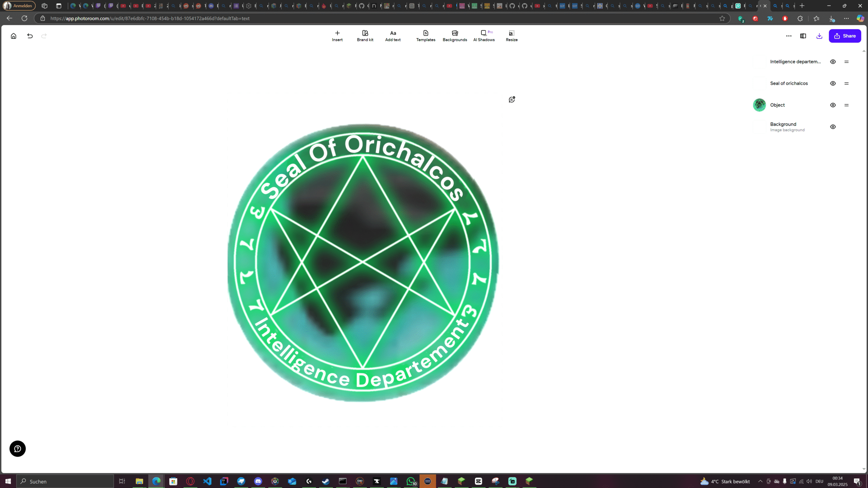The height and width of the screenshot is (488, 868).
Task: Open the three-dot more options menu
Action: coord(789,36)
